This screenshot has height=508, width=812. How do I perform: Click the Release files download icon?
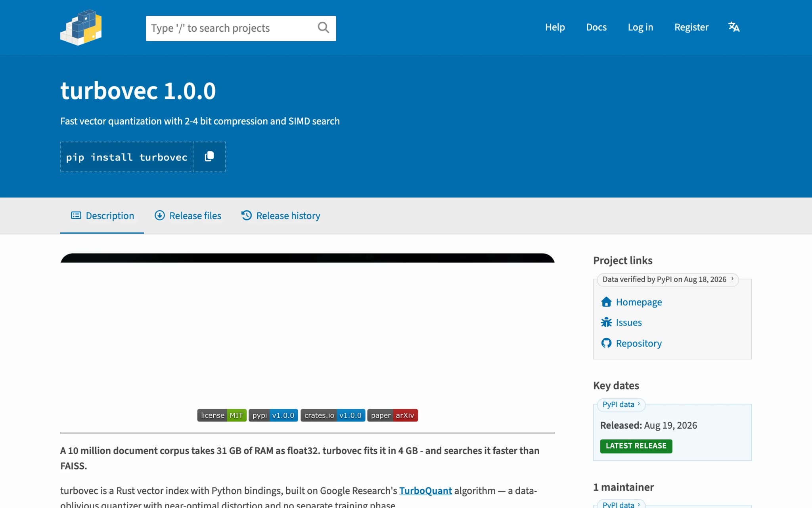coord(159,216)
